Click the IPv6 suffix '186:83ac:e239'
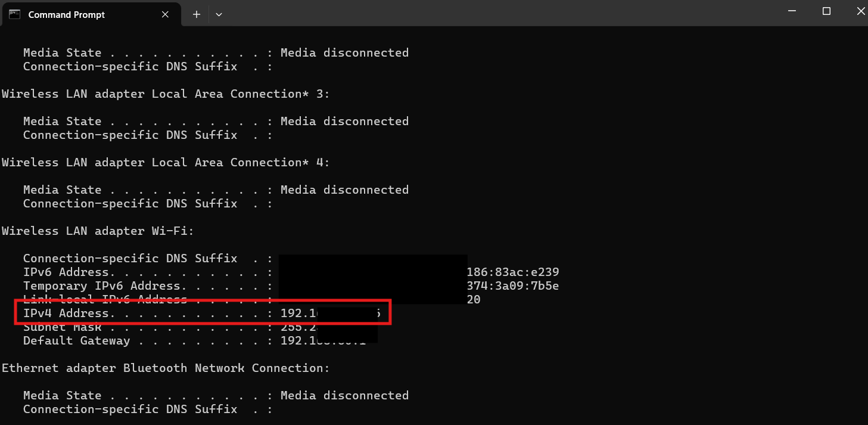The height and width of the screenshot is (425, 868). 513,272
